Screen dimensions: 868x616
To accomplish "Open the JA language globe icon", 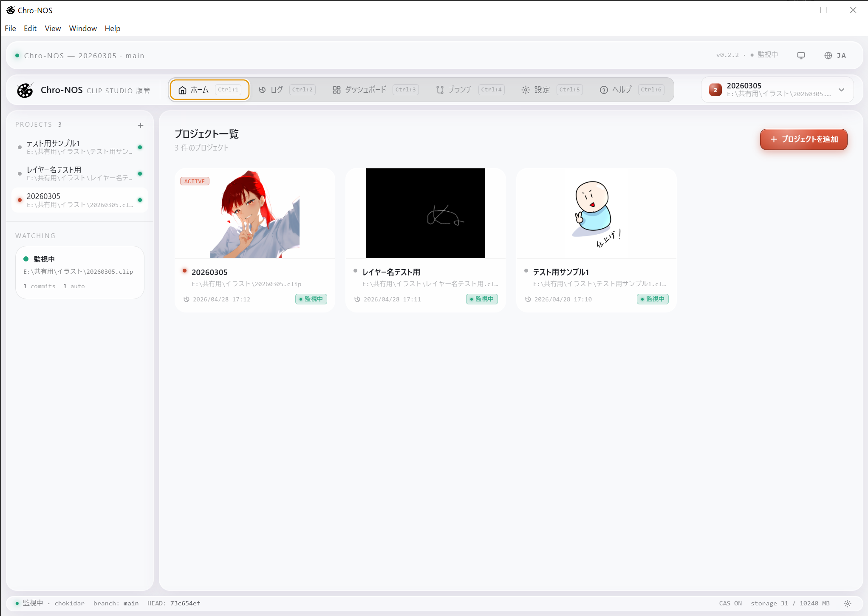I will tap(827, 55).
